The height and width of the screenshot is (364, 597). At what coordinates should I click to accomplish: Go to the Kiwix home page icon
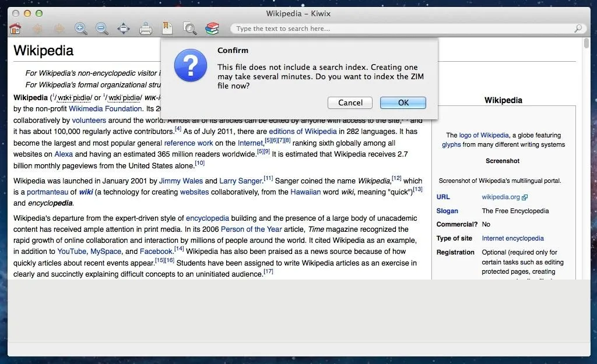(15, 29)
